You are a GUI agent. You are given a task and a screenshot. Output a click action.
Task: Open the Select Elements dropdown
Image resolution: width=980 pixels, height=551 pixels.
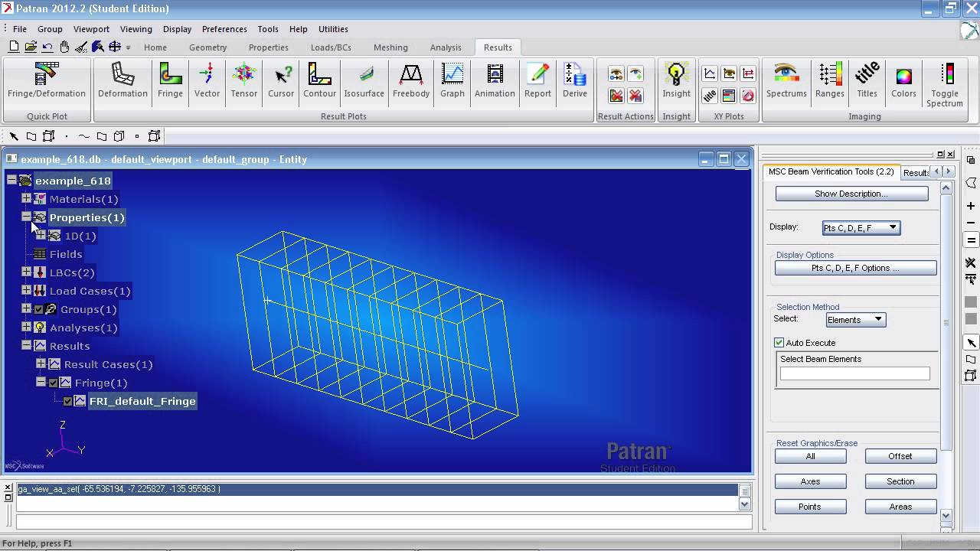[856, 320]
